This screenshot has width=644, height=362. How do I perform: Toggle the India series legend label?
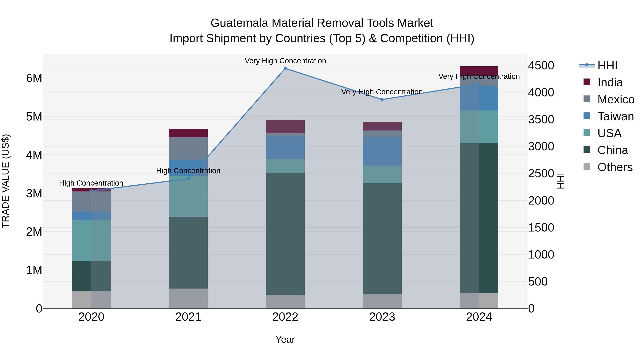[x=610, y=82]
